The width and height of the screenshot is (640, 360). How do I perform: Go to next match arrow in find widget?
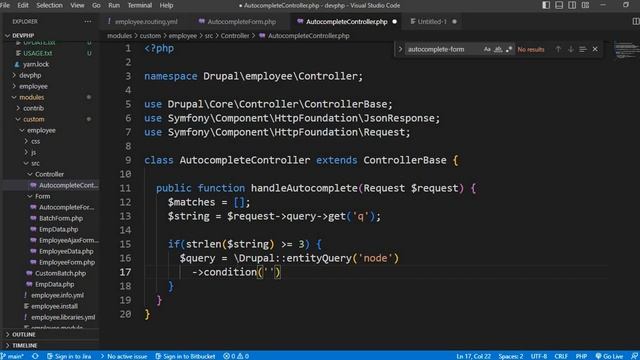point(571,49)
